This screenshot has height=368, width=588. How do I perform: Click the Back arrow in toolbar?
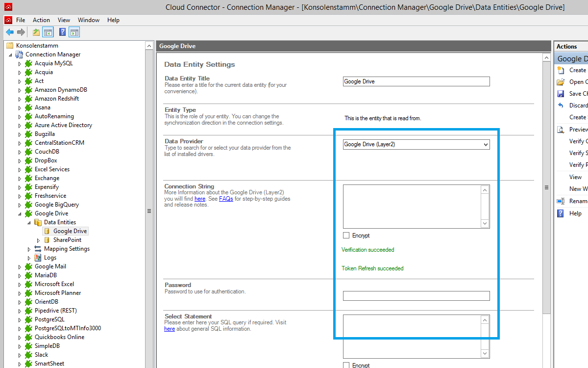tap(10, 32)
